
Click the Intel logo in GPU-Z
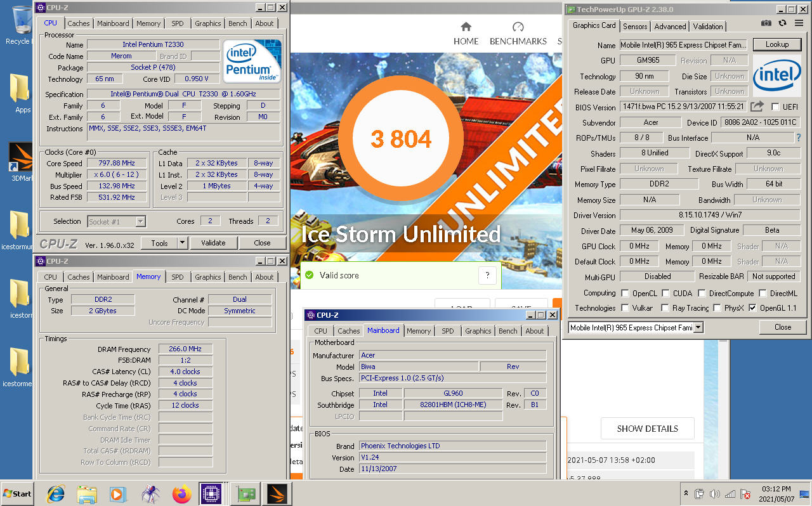coord(776,77)
